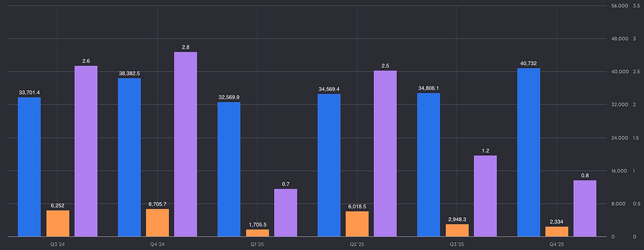Screen dimensions: 644x250
Task: Select the orange Q3'25 bar labeled 2,948.3
Action: point(457,230)
